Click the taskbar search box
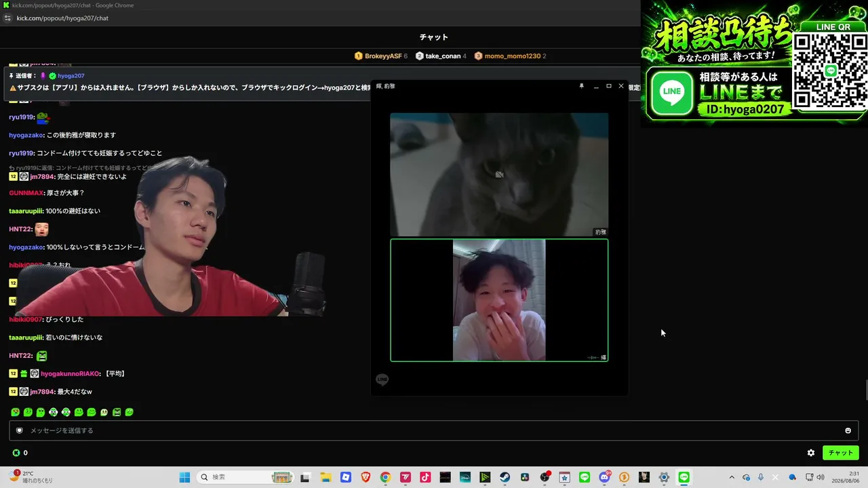 coord(245,477)
